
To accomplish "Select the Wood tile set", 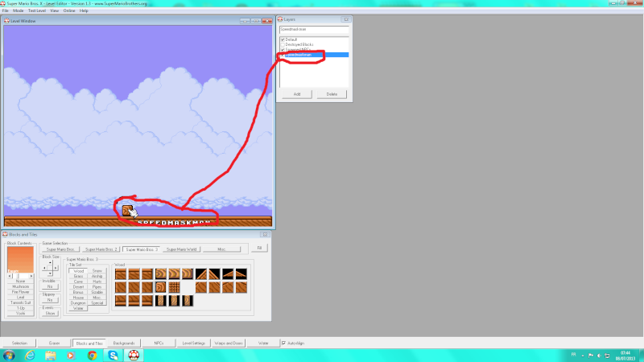I will [78, 271].
